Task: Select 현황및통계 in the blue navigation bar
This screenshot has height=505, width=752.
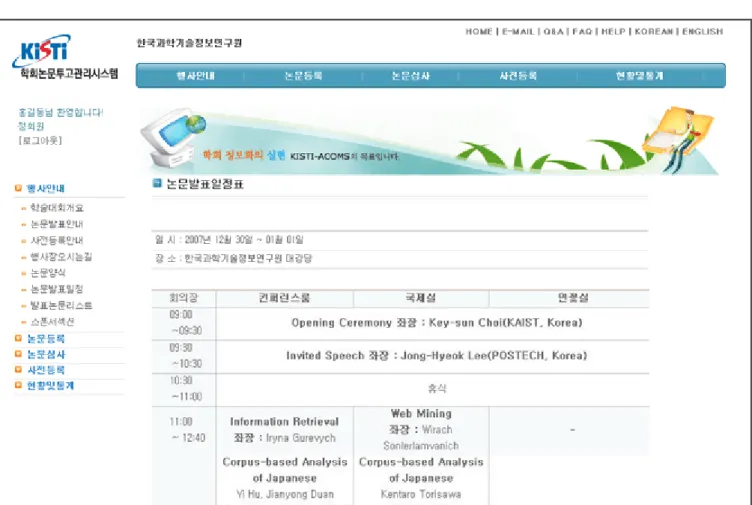Action: (x=639, y=76)
